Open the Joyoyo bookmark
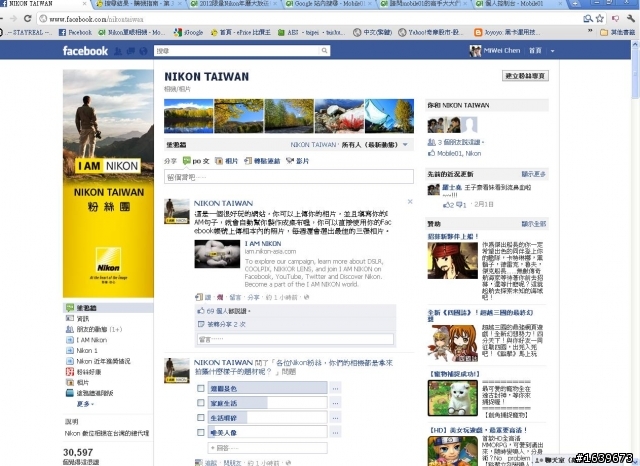640x466 pixels. [507, 32]
